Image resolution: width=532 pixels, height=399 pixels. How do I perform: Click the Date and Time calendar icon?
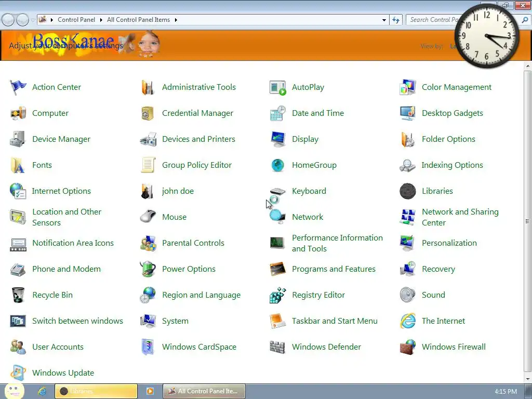tap(277, 113)
